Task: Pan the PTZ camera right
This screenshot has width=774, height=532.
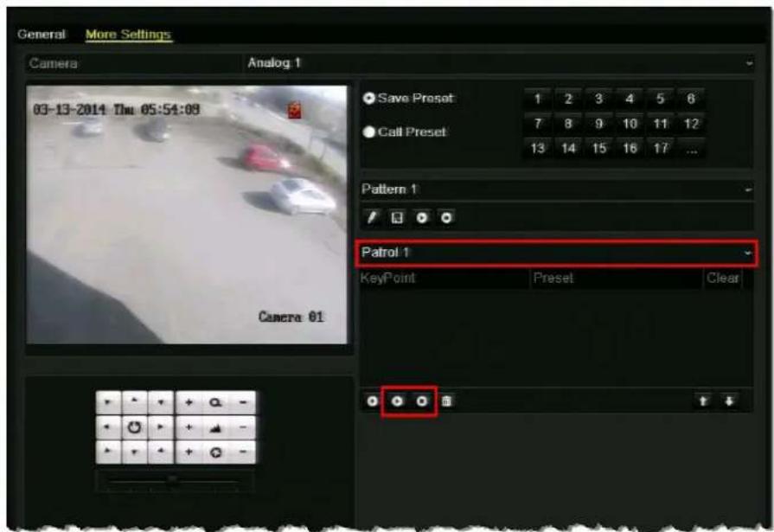Action: (161, 427)
